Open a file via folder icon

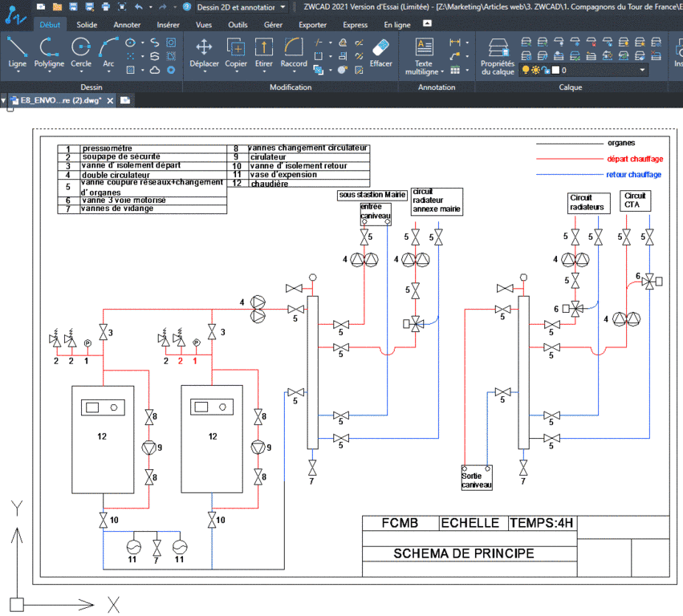57,6
